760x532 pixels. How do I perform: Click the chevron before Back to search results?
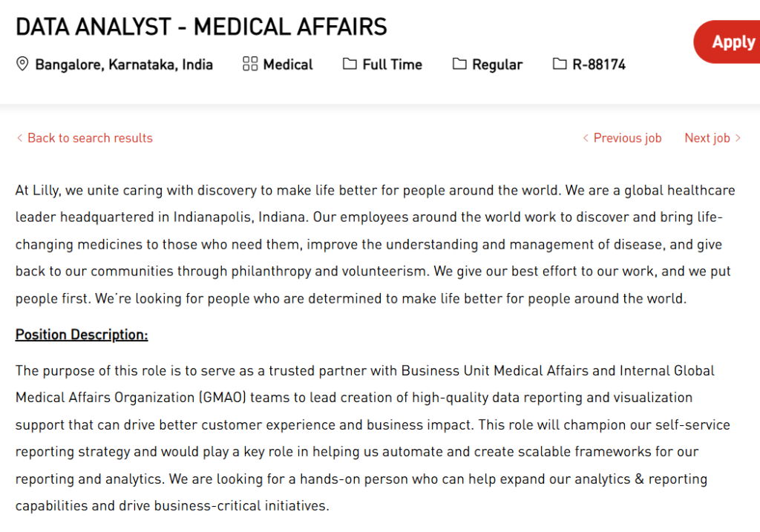[x=20, y=138]
